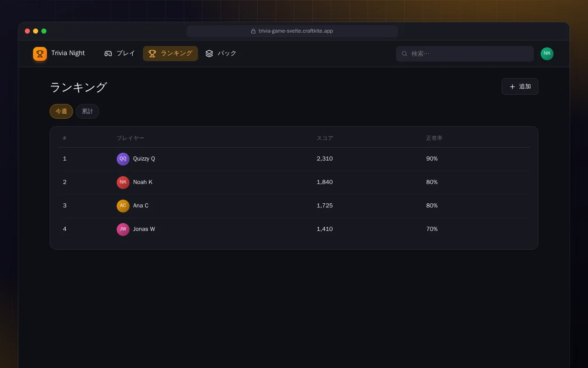Click the score 2,310
The height and width of the screenshot is (368, 588).
[x=325, y=159]
